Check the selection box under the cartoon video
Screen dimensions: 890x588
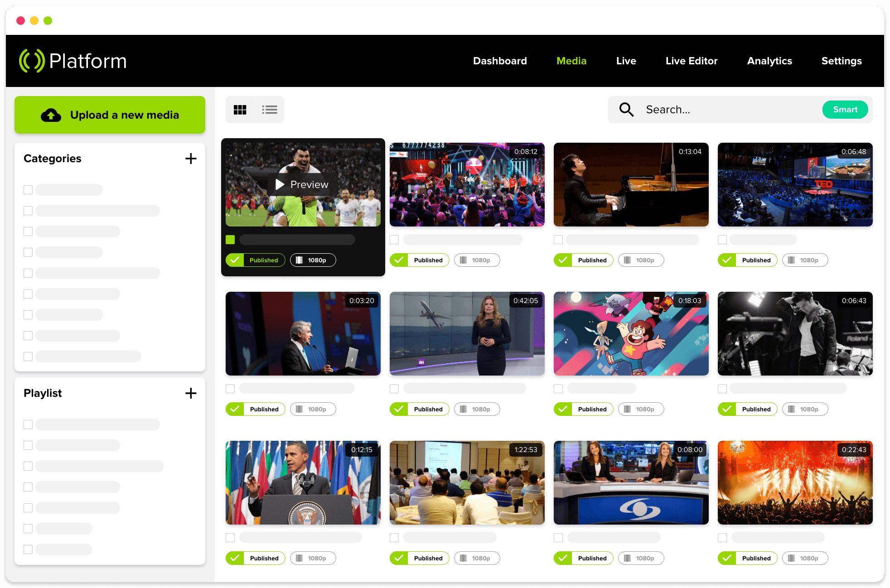558,388
